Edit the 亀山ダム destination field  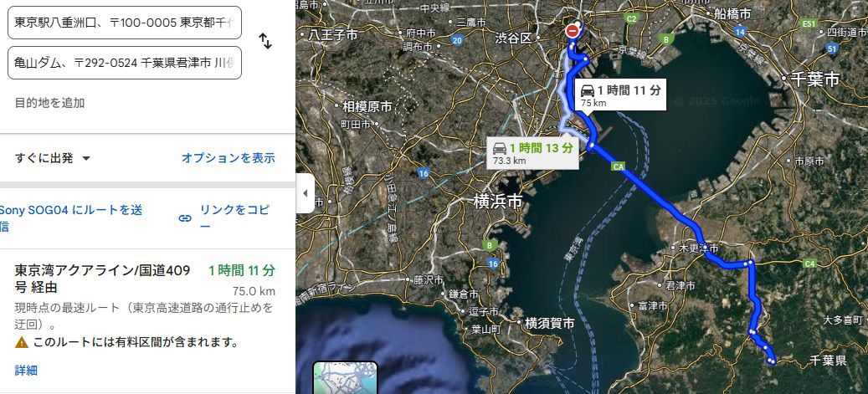point(125,63)
